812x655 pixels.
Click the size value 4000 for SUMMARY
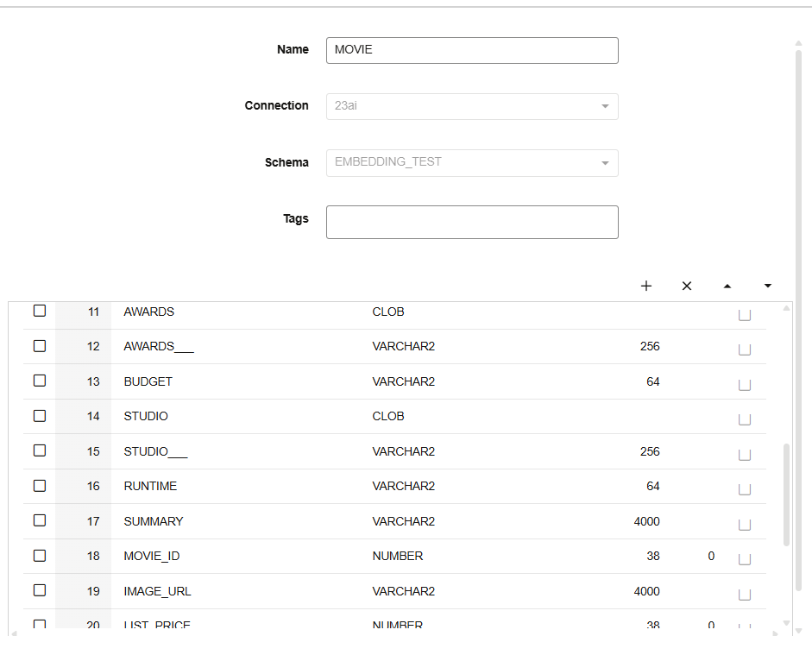click(646, 521)
